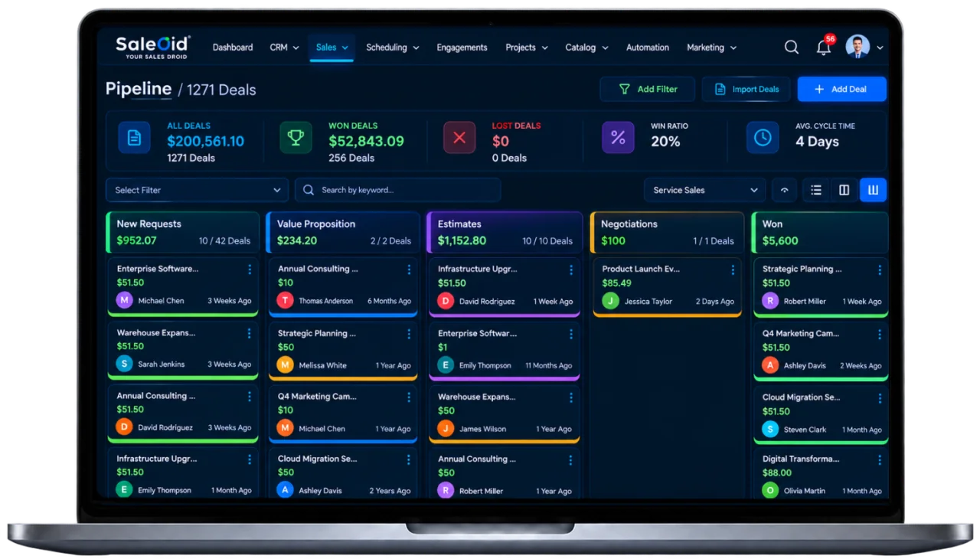Click the Add Filter button

(648, 89)
